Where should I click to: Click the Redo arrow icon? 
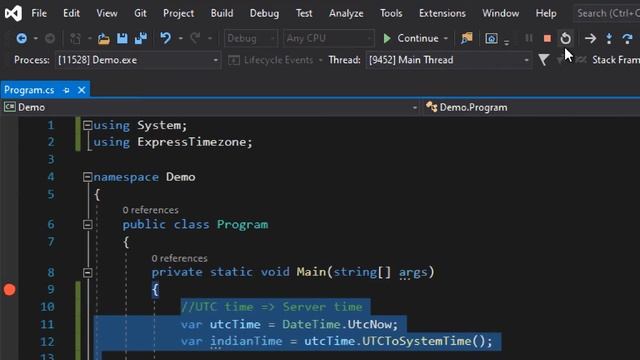[196, 38]
